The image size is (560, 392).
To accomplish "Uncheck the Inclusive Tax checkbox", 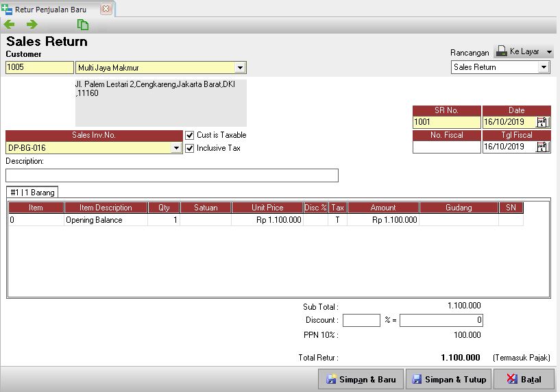I will 190,148.
